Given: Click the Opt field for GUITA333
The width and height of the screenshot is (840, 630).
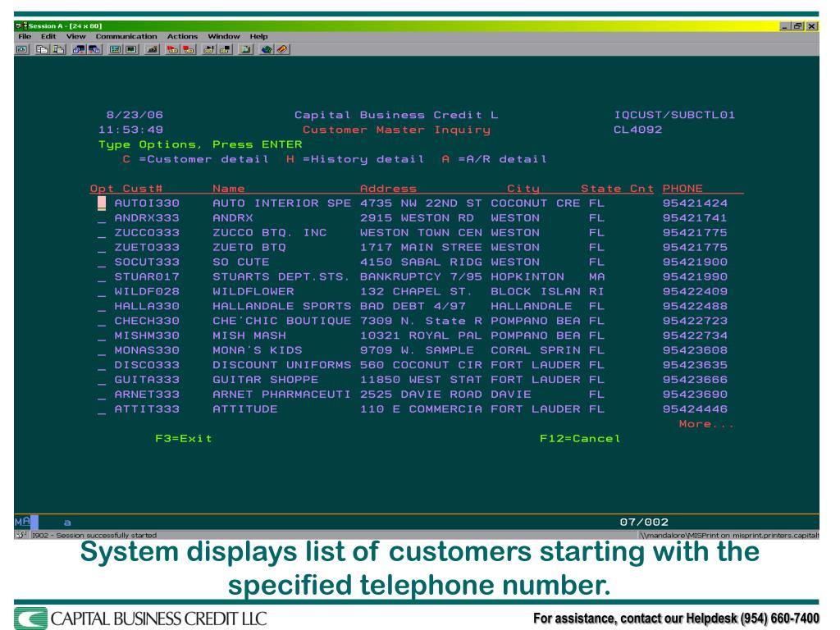Looking at the screenshot, I should pos(102,381).
